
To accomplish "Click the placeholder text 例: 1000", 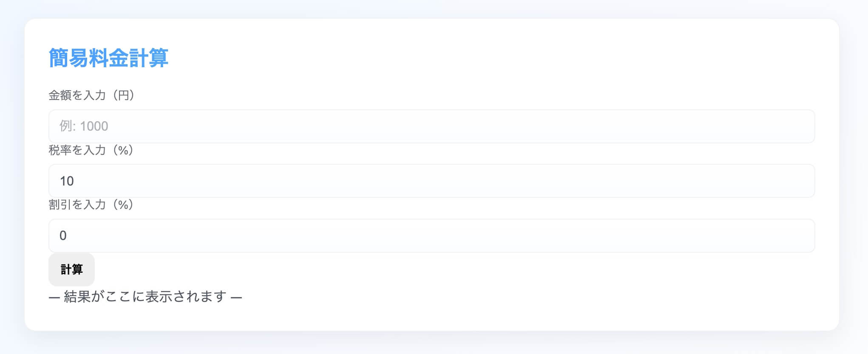I will point(84,126).
